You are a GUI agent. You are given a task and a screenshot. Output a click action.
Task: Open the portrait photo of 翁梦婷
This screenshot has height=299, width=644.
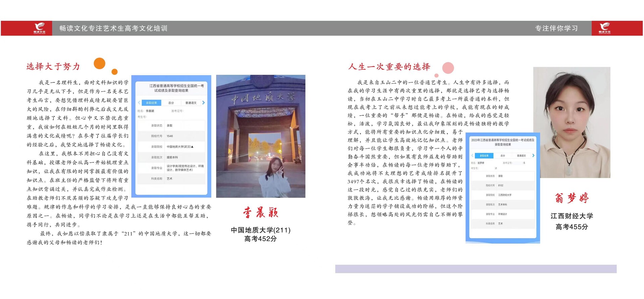pyautogui.click(x=572, y=122)
